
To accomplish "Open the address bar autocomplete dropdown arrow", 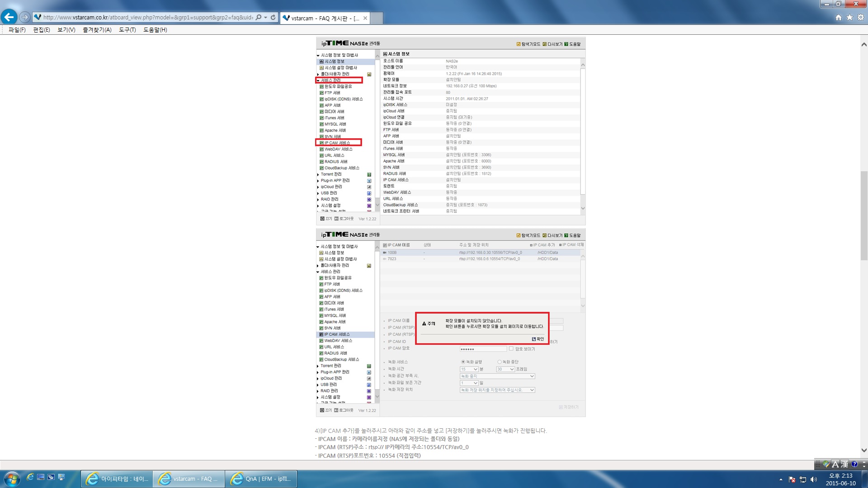I will point(266,18).
